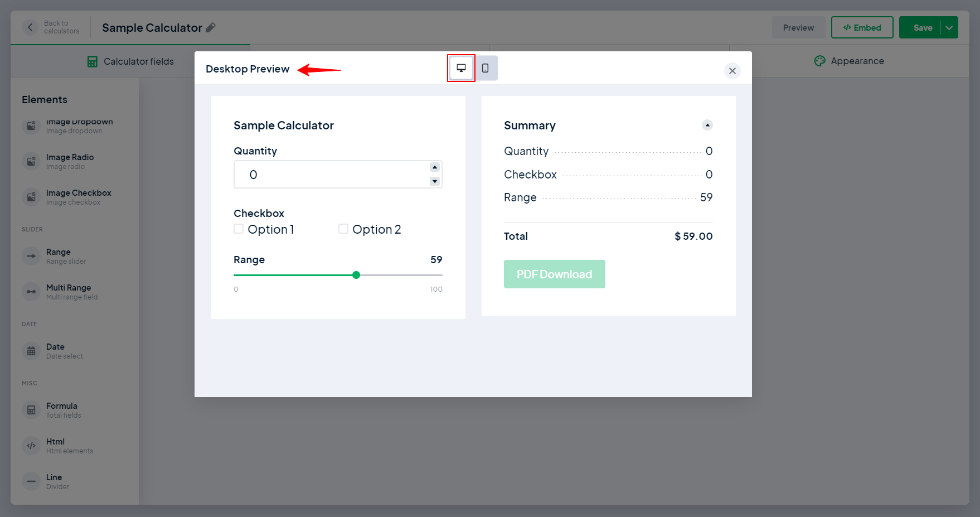
Task: Increase Quantity with the up arrow
Action: (x=434, y=167)
